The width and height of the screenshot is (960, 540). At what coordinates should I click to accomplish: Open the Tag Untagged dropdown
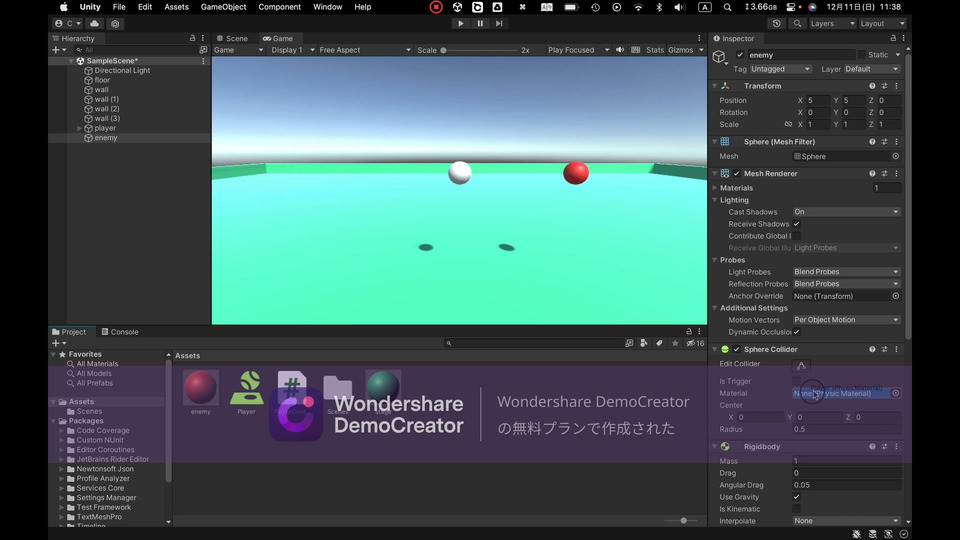click(x=781, y=69)
